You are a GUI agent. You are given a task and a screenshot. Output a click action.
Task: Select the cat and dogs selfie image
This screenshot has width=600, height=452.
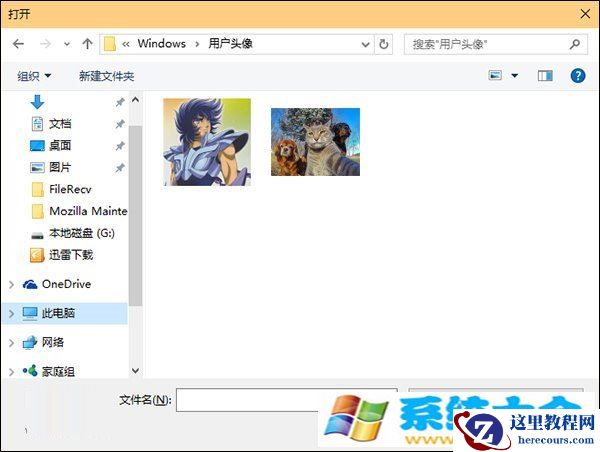tap(315, 142)
